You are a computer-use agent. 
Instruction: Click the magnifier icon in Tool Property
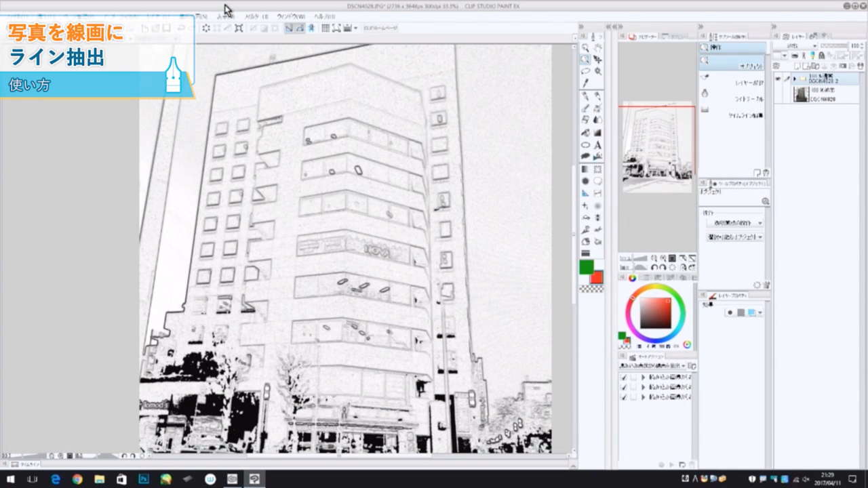click(x=765, y=201)
